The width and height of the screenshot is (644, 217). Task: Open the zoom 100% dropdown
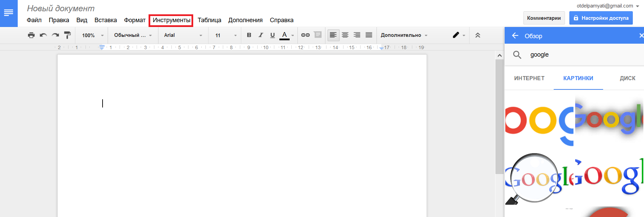tap(93, 35)
